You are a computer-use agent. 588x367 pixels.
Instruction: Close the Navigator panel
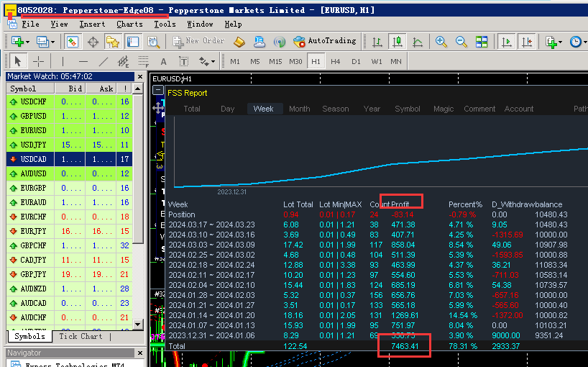[140, 353]
